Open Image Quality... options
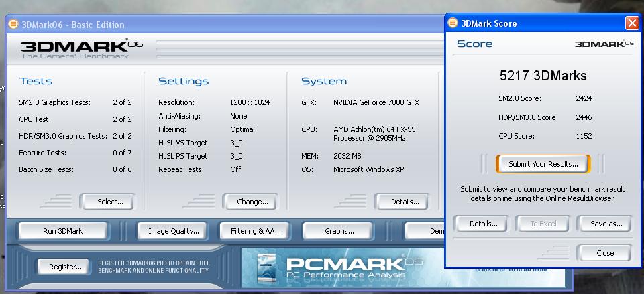Viewport: 644px width, 294px height. 173,231
